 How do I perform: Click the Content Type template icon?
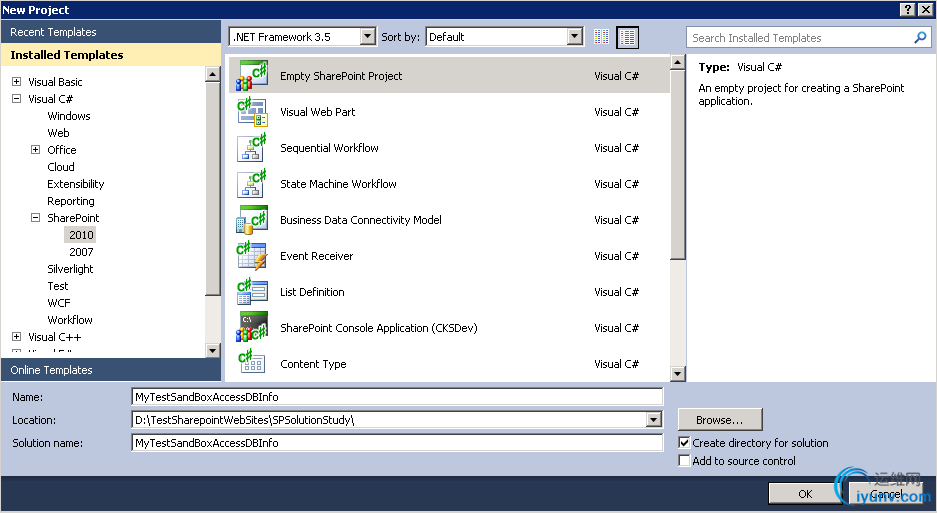252,362
